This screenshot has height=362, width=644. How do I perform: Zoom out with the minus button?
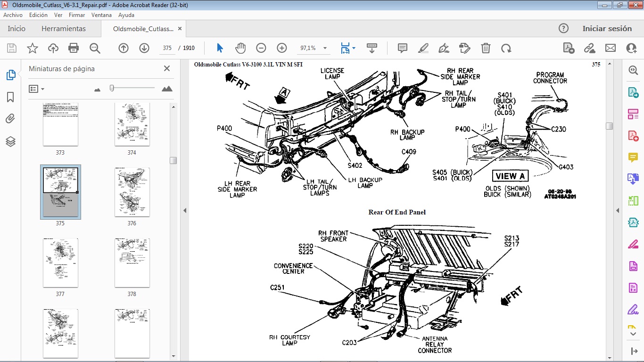click(261, 48)
